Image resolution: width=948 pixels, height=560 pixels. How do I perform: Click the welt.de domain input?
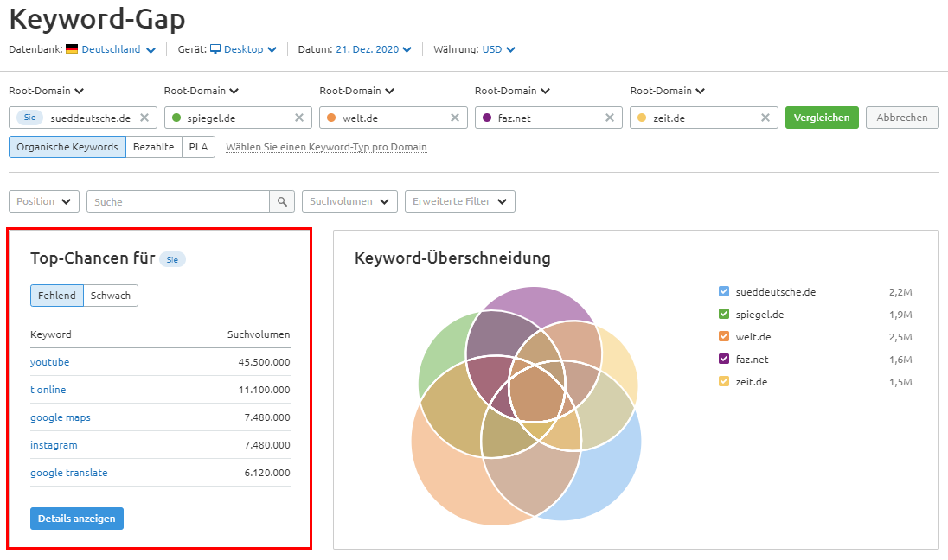[393, 118]
